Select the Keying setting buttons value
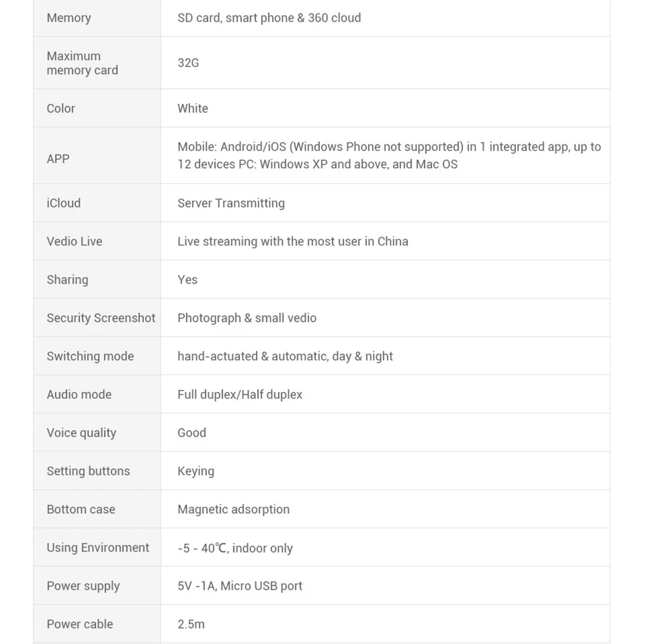The width and height of the screenshot is (645, 644). tap(196, 471)
